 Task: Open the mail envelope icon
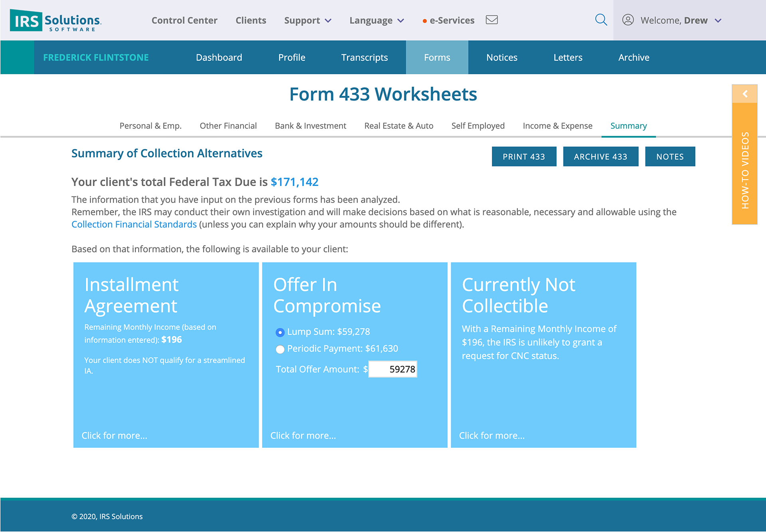coord(492,20)
